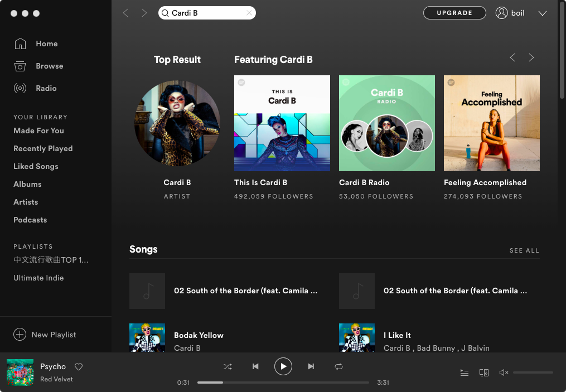Select the I Like It song title
This screenshot has width=566, height=392.
397,335
